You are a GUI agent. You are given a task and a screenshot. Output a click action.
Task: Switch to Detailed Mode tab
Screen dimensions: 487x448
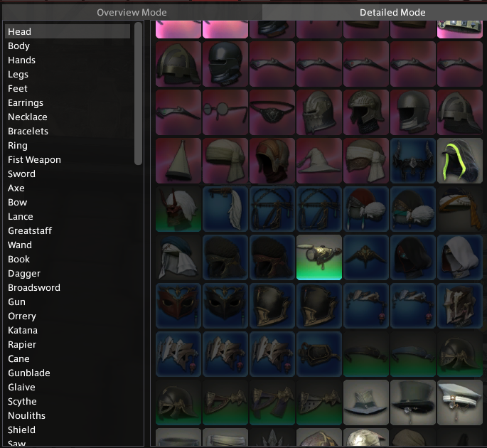click(375, 12)
